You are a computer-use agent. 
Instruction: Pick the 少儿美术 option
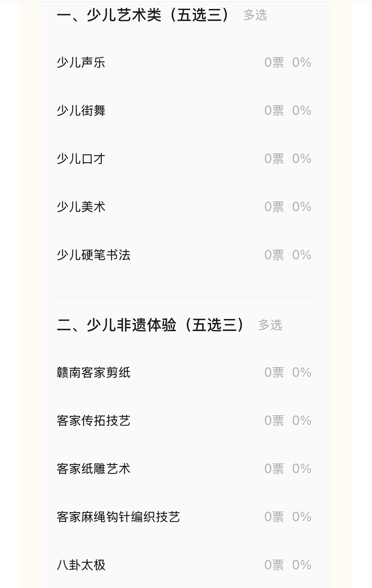(x=186, y=207)
